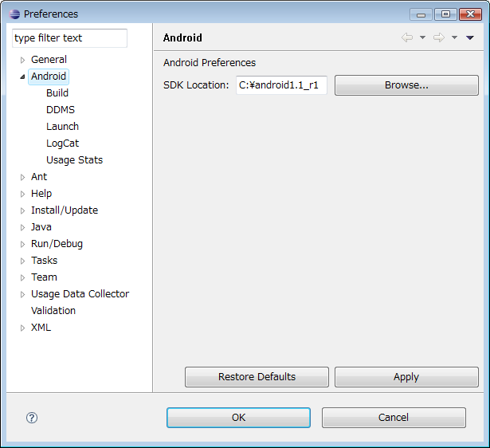This screenshot has width=490, height=448.
Task: Collapse the Android tree node
Action: (x=22, y=77)
